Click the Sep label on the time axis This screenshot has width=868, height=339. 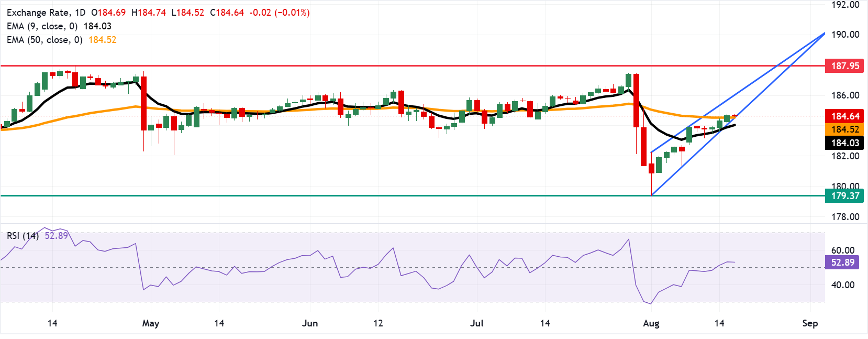click(810, 323)
